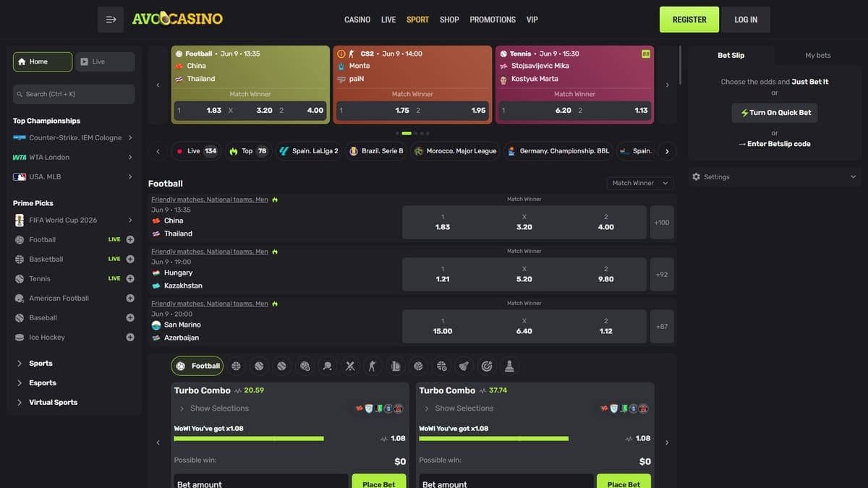This screenshot has width=868, height=488.
Task: Select the table tennis paddle icon filter
Action: click(x=328, y=366)
